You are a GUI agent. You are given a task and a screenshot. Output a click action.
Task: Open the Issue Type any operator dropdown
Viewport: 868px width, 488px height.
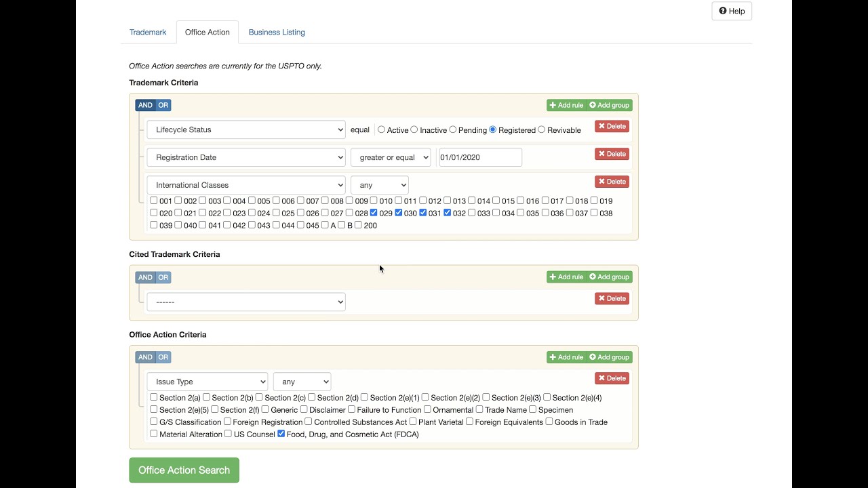[x=302, y=382]
